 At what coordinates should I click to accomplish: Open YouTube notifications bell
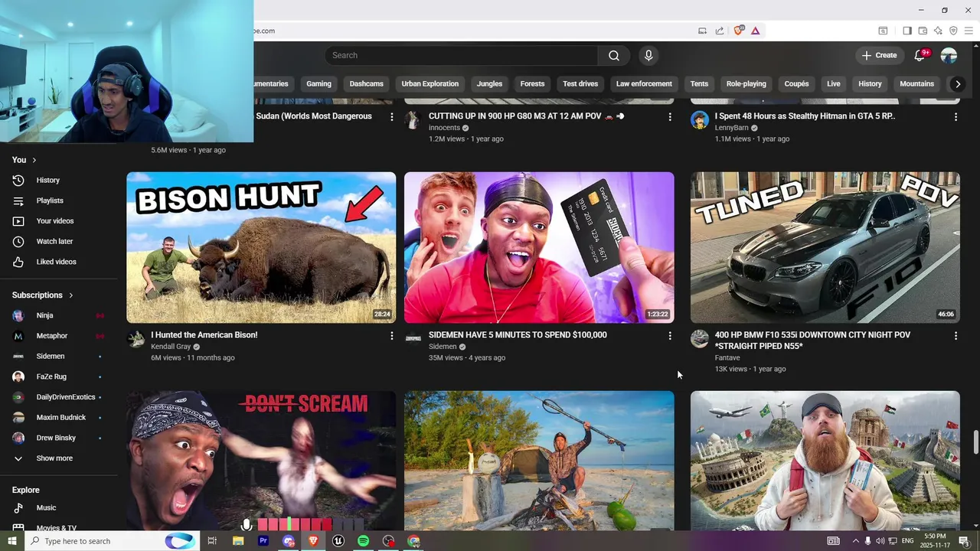[920, 55]
